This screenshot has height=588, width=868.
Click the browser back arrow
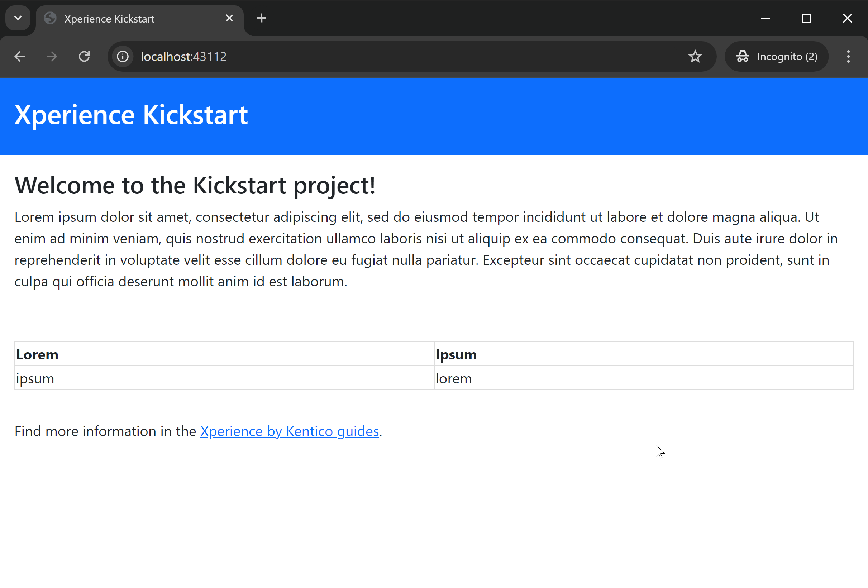pos(20,57)
